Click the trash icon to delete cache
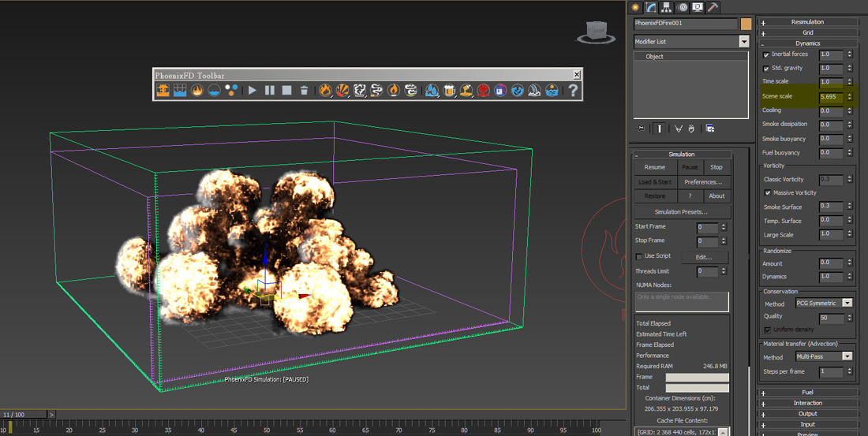The height and width of the screenshot is (436, 868). [x=305, y=91]
